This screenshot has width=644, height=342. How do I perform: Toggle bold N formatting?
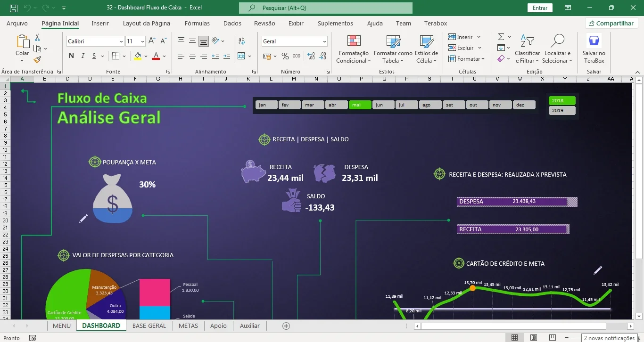click(x=71, y=56)
